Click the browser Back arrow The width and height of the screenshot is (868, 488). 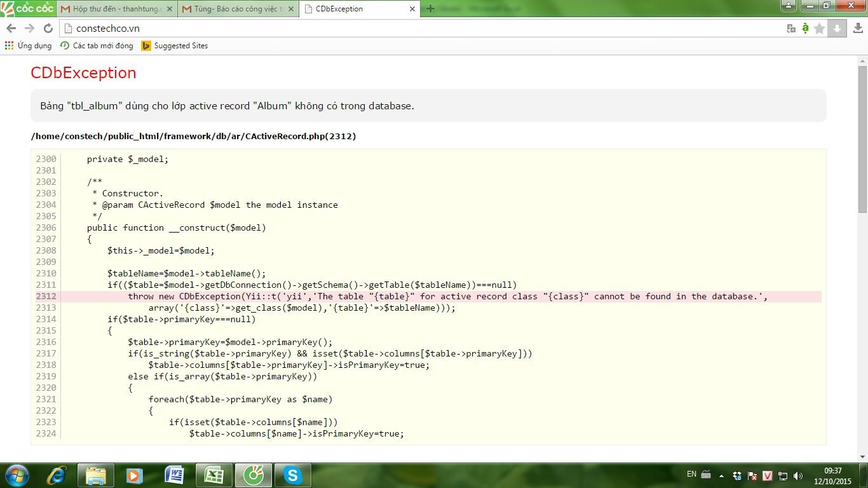[x=11, y=29]
